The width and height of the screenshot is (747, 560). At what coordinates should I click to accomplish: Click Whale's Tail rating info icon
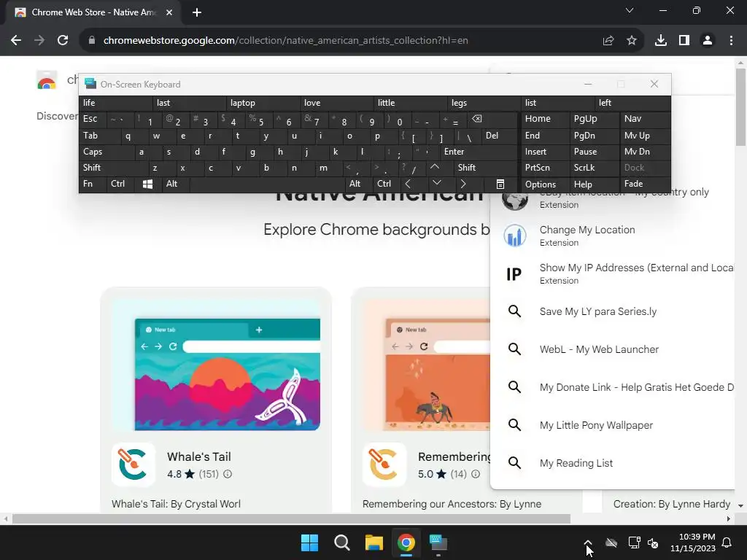pyautogui.click(x=228, y=474)
